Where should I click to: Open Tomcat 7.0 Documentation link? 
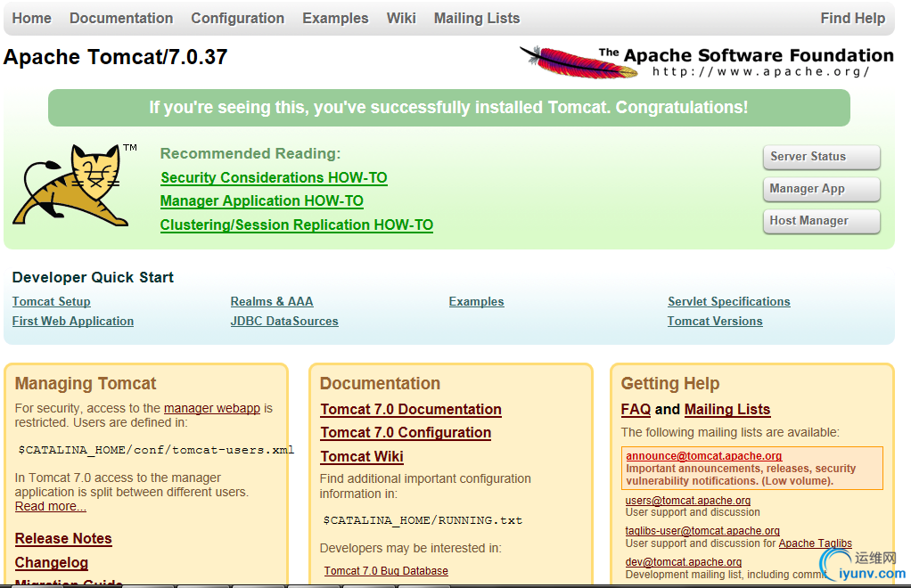click(x=411, y=409)
